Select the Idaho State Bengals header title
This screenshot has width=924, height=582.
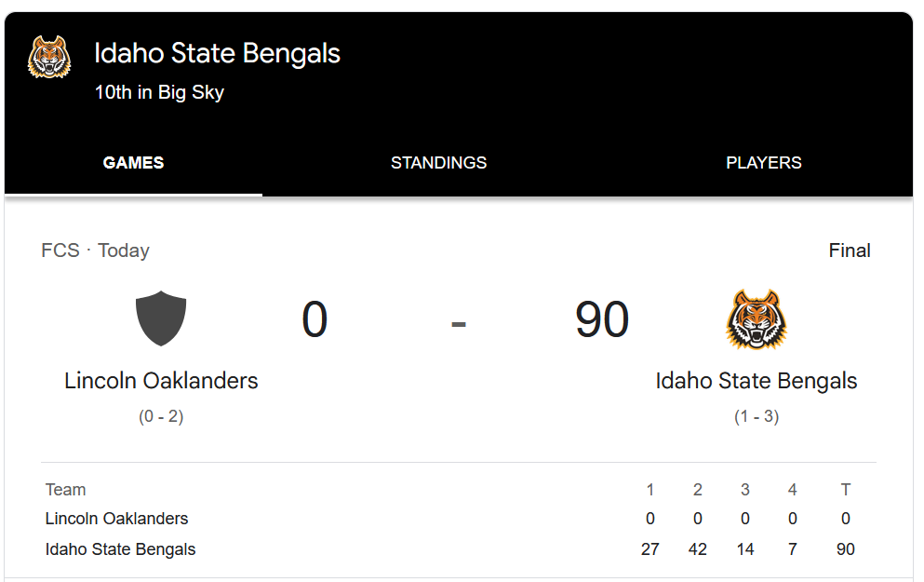pyautogui.click(x=218, y=53)
